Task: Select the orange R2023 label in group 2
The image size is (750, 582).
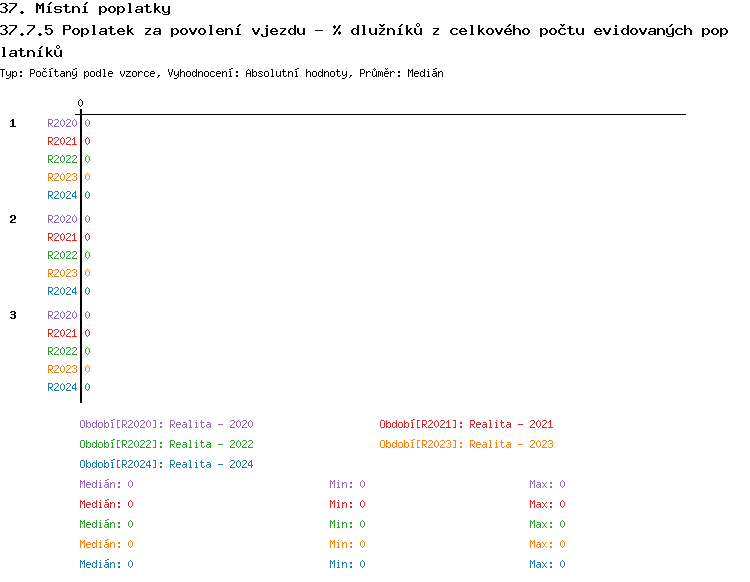Action: [x=62, y=273]
